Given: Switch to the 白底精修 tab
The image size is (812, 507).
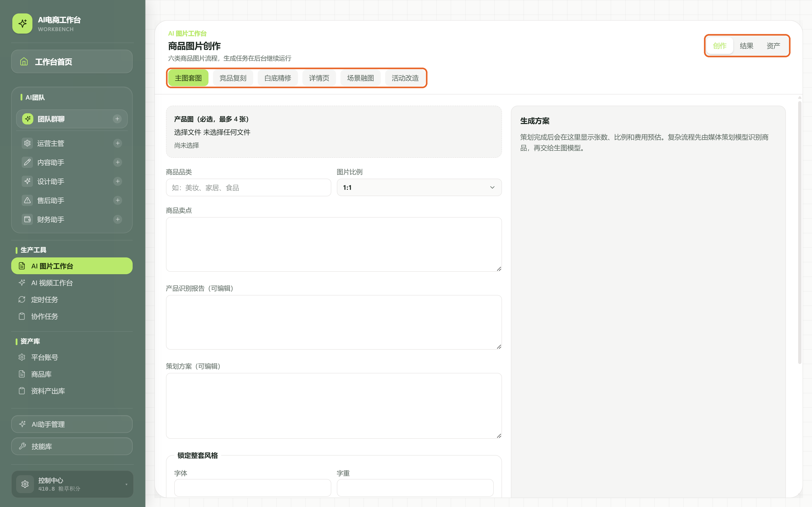Looking at the screenshot, I should tap(278, 78).
